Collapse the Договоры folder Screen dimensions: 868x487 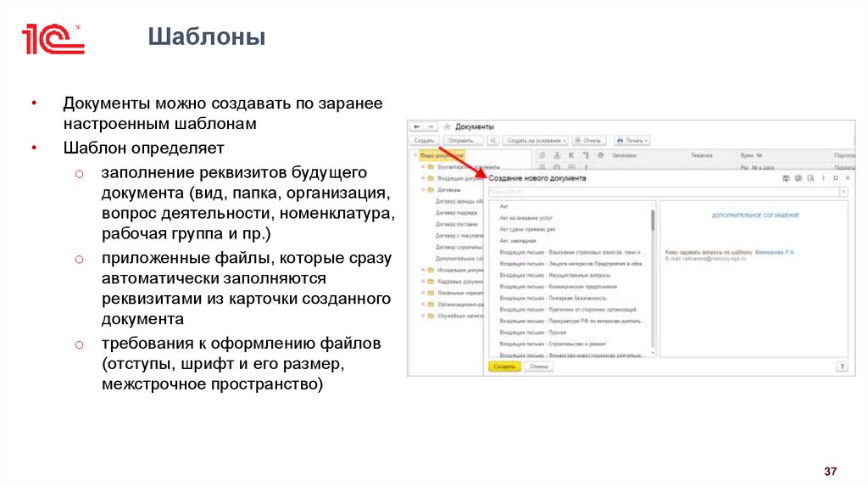(424, 189)
